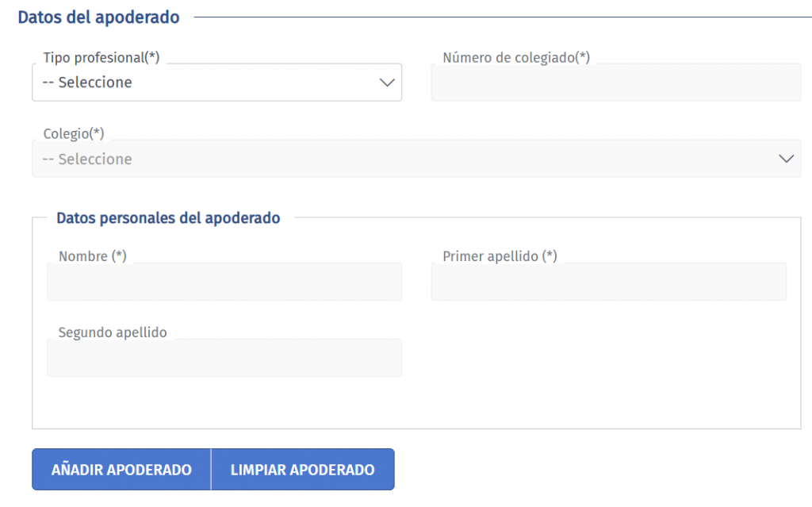Image resolution: width=812 pixels, height=507 pixels.
Task: Click the Datos del apoderado heading
Action: (x=98, y=17)
